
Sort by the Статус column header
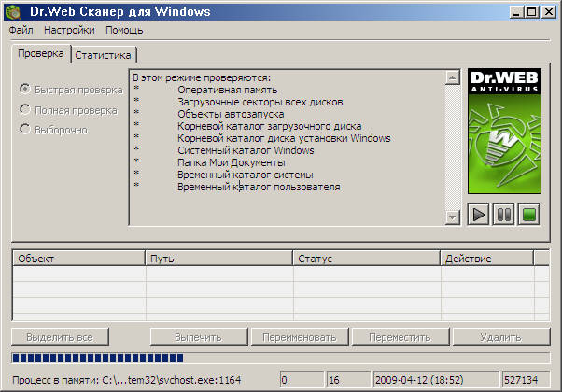(x=366, y=259)
